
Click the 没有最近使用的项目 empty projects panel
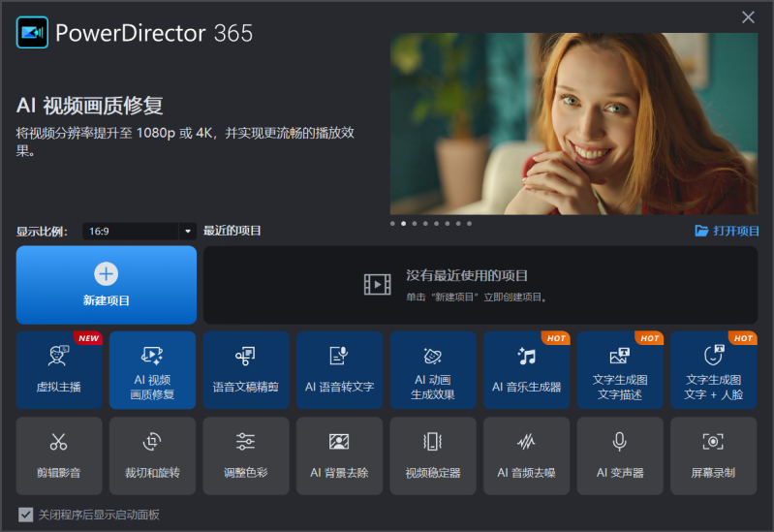click(x=480, y=285)
